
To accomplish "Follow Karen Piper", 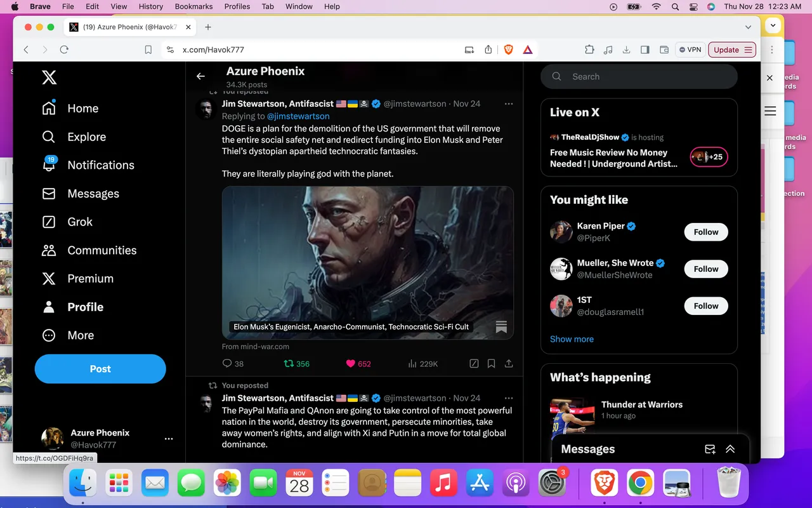I will tap(706, 232).
